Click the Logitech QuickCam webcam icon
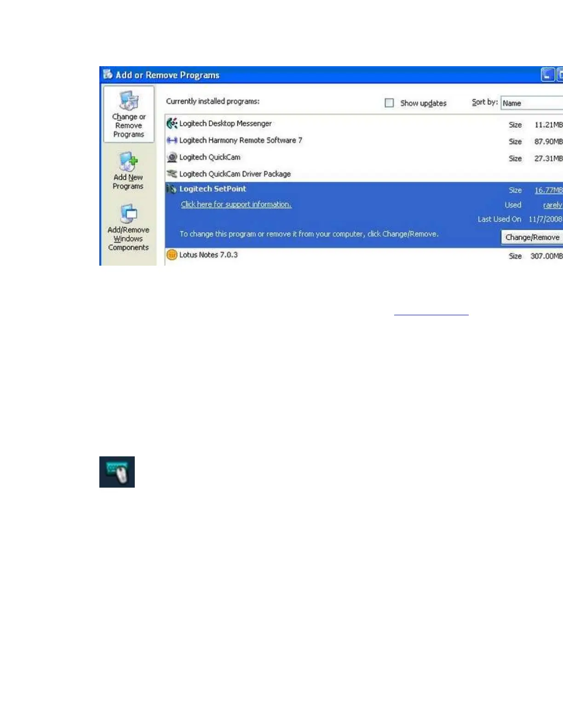 [x=172, y=157]
